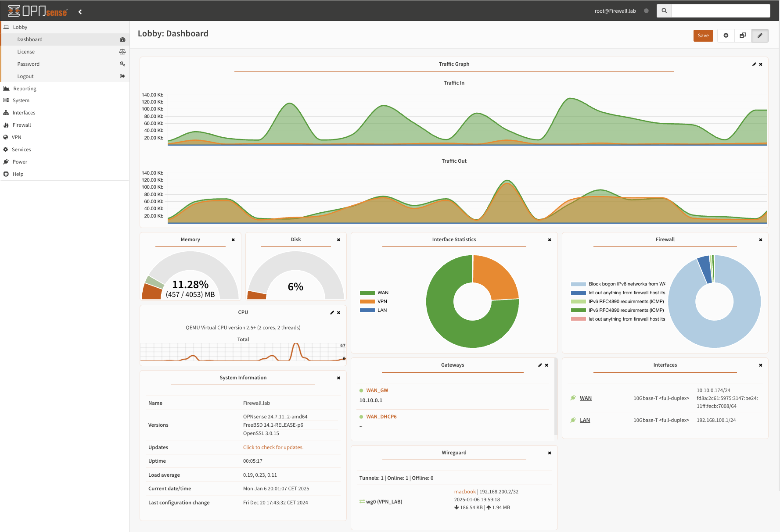Edit the Traffic Graph widget
Screen dimensions: 780x532
tap(754, 64)
